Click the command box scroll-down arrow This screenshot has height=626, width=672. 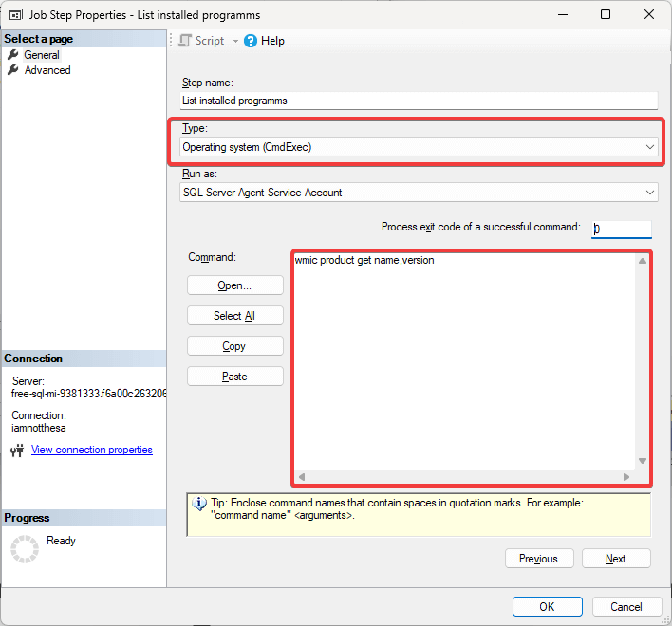[x=642, y=461]
